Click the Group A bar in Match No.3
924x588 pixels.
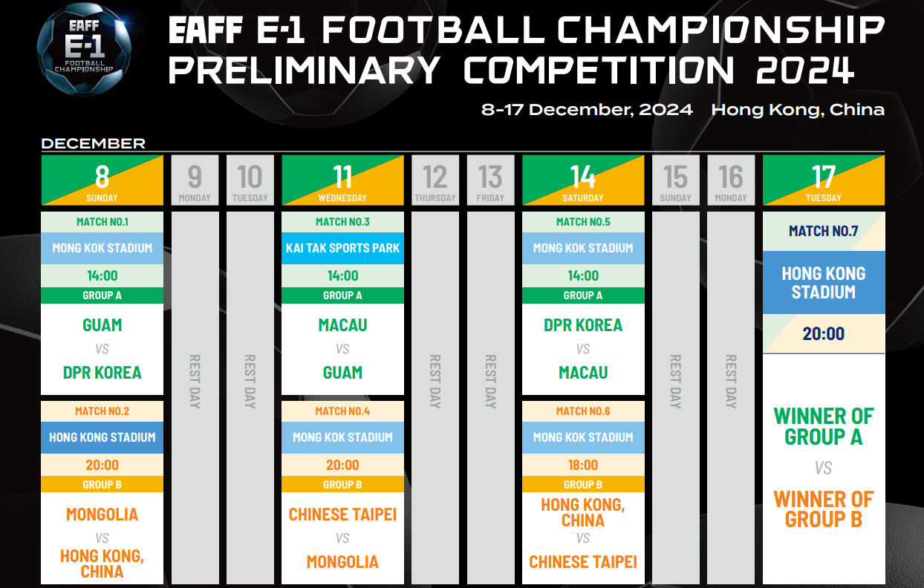click(342, 295)
